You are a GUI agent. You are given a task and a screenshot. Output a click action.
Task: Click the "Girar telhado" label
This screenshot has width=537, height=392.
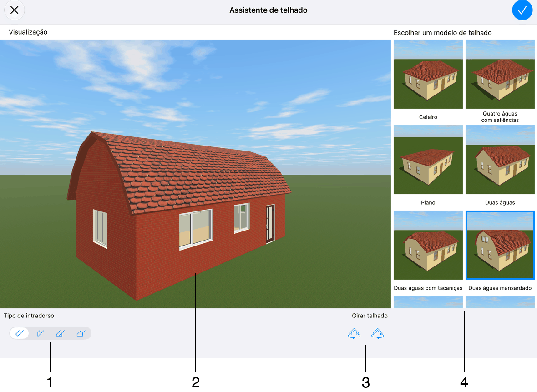pos(370,316)
